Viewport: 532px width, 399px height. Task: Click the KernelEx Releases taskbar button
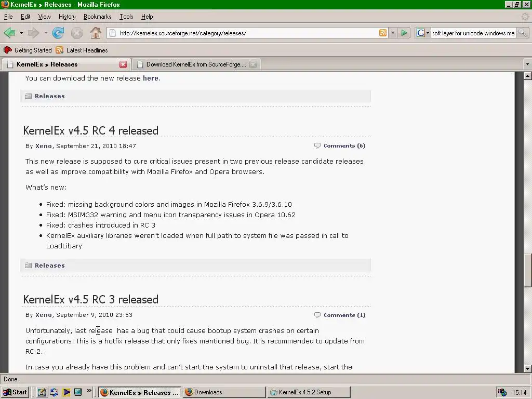click(x=140, y=392)
